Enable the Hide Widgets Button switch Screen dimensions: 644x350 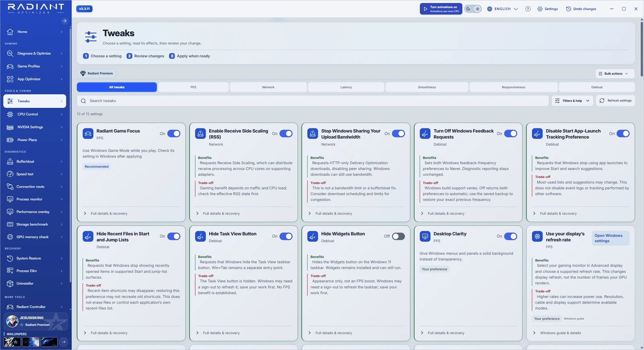[x=398, y=237]
